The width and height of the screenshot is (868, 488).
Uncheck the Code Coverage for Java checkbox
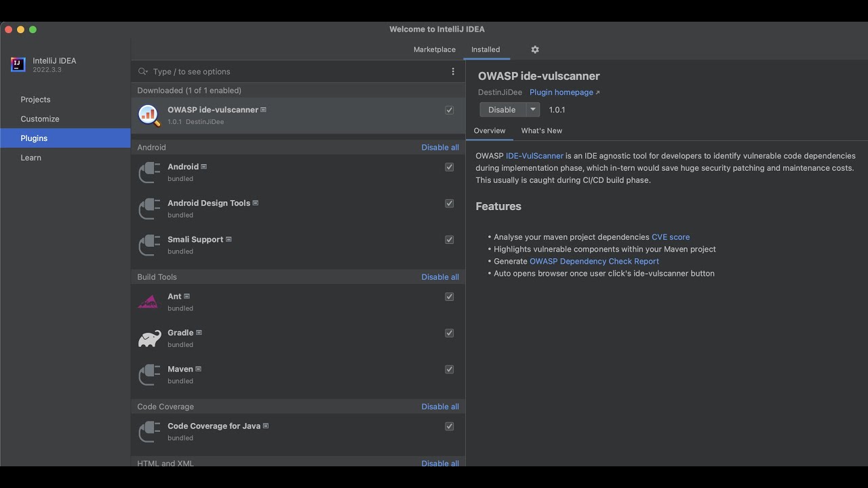pyautogui.click(x=449, y=426)
